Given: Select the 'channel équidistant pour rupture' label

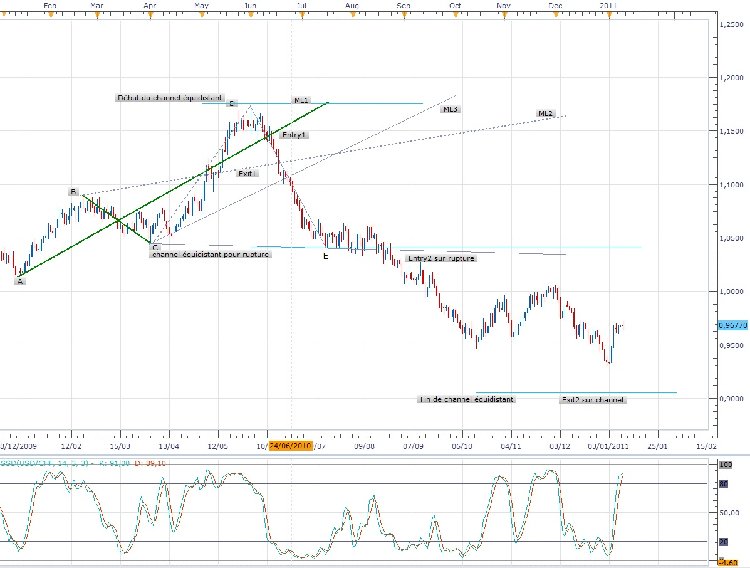Looking at the screenshot, I should (x=211, y=254).
